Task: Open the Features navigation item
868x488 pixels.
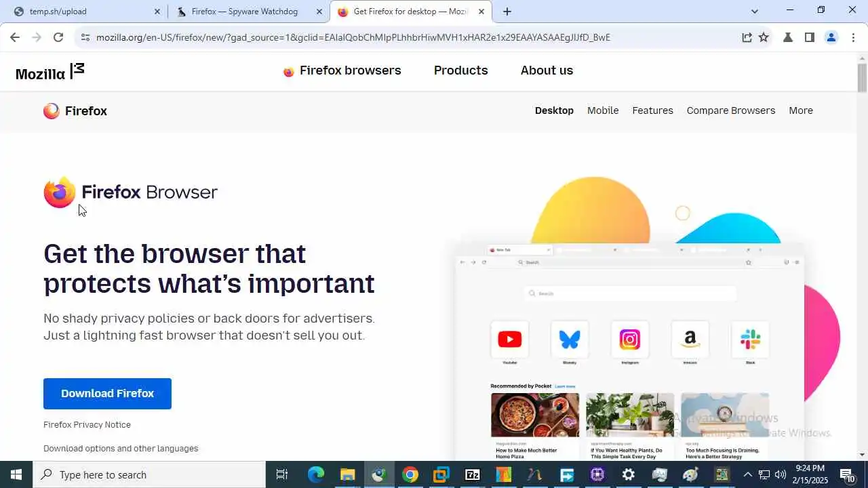Action: tap(652, 110)
